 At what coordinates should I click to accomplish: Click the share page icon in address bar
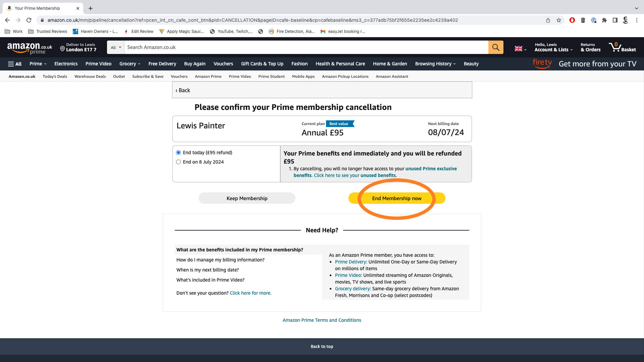click(548, 20)
